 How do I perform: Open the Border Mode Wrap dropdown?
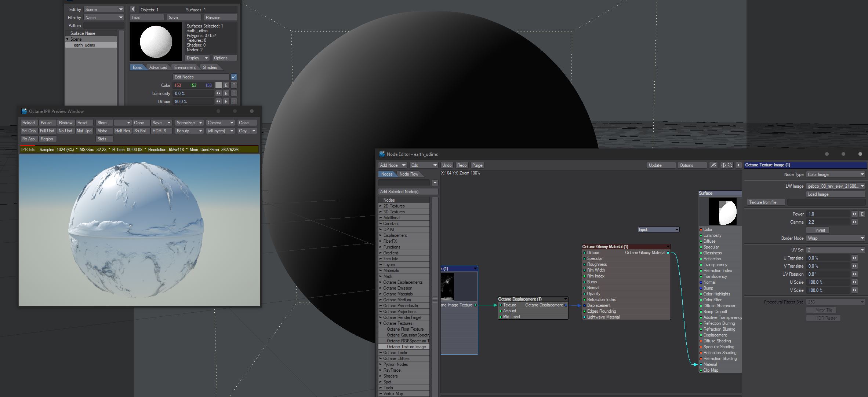tap(835, 238)
